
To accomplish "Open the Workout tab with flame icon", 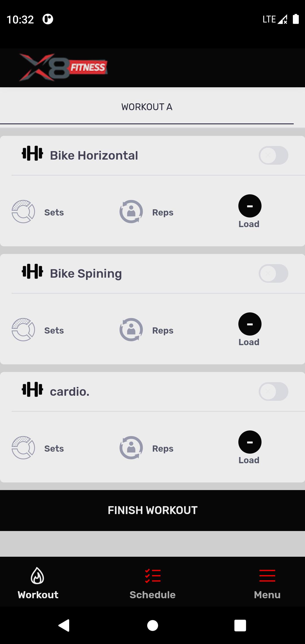I will coord(38,583).
